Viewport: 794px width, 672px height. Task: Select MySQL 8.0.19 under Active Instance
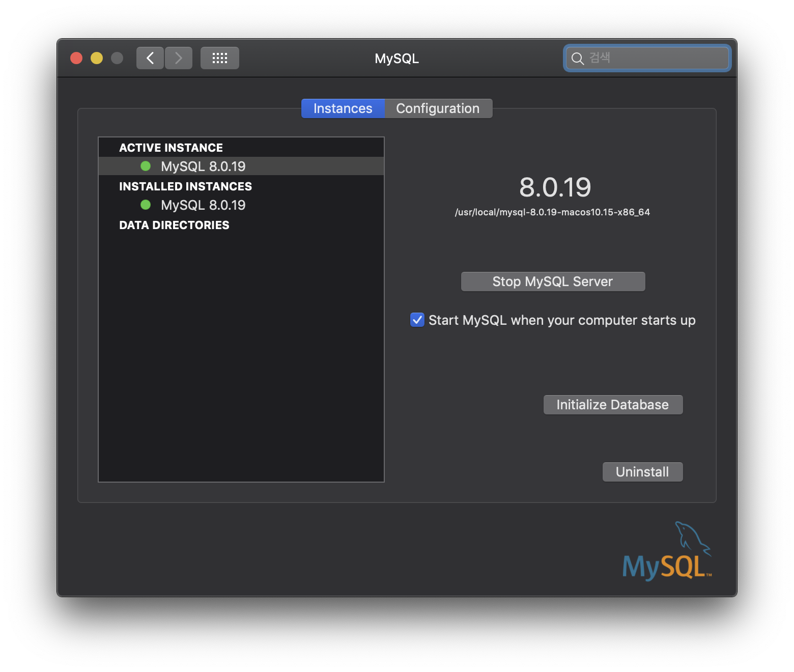(241, 166)
